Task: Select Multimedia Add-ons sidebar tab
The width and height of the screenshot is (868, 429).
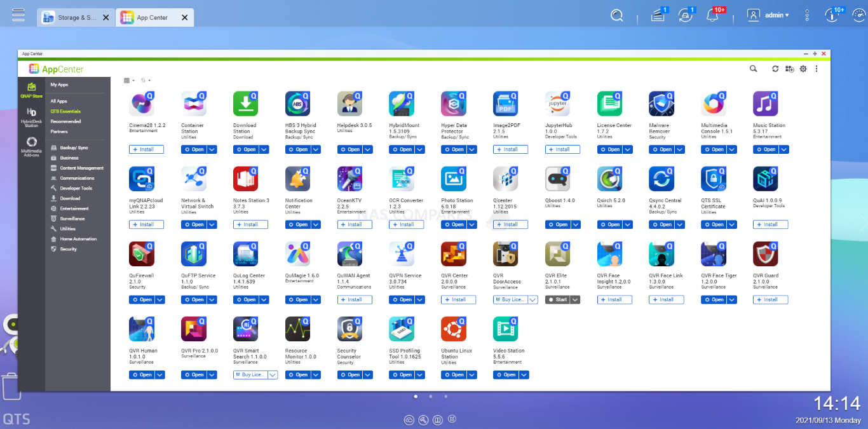Action: pos(31,146)
